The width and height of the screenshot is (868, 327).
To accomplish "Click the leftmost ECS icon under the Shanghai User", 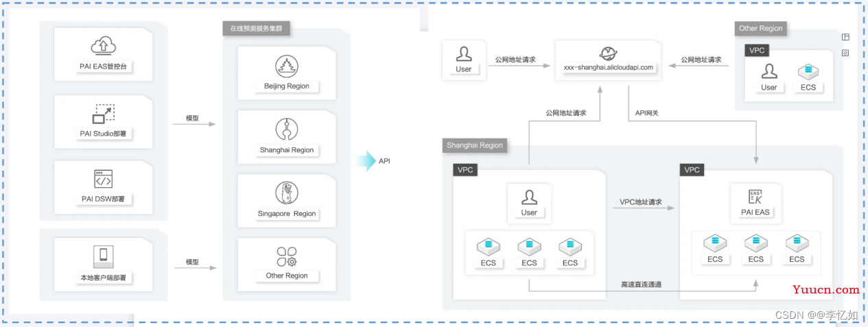I will point(488,247).
